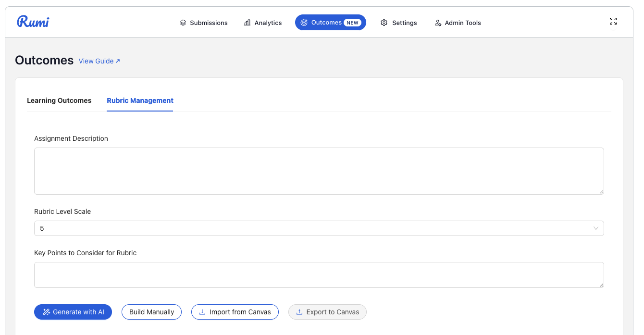Screen dimensions: 644x335
Task: Click the NEW badge on Outcomes
Action: click(353, 23)
